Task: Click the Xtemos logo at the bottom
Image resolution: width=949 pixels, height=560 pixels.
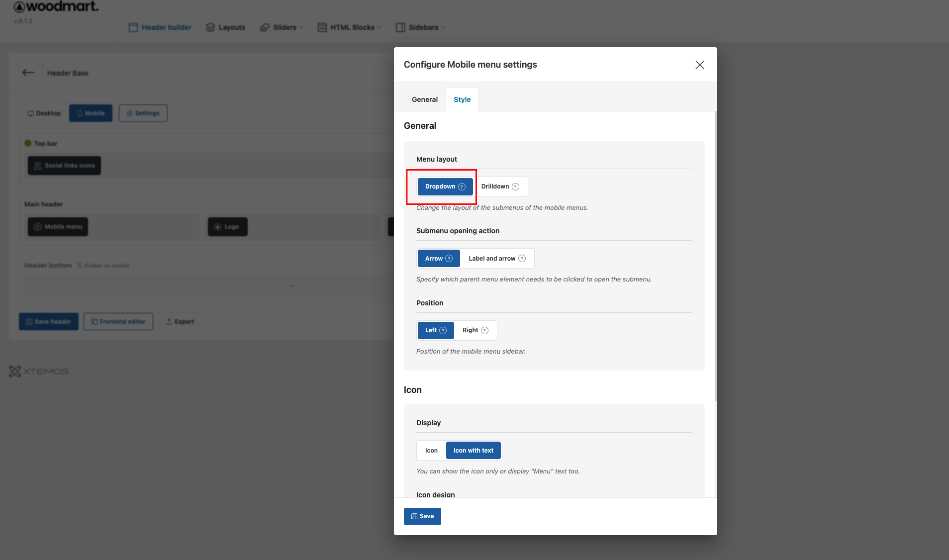Action: [39, 372]
